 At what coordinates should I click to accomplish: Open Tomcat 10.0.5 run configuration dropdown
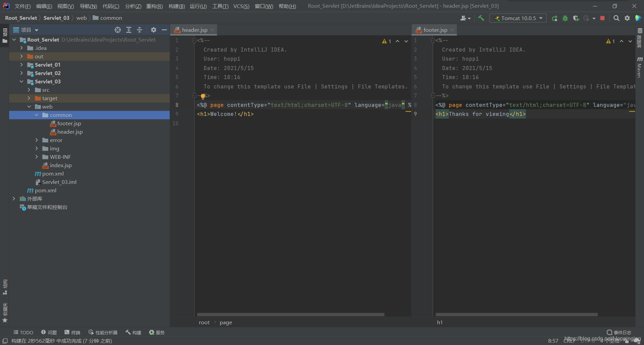coord(518,18)
